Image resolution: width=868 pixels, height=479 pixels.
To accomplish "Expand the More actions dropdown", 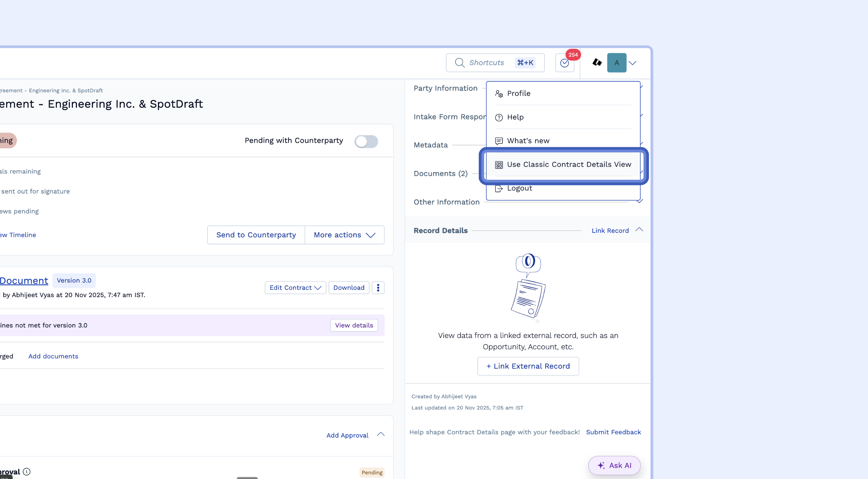I will coord(344,235).
